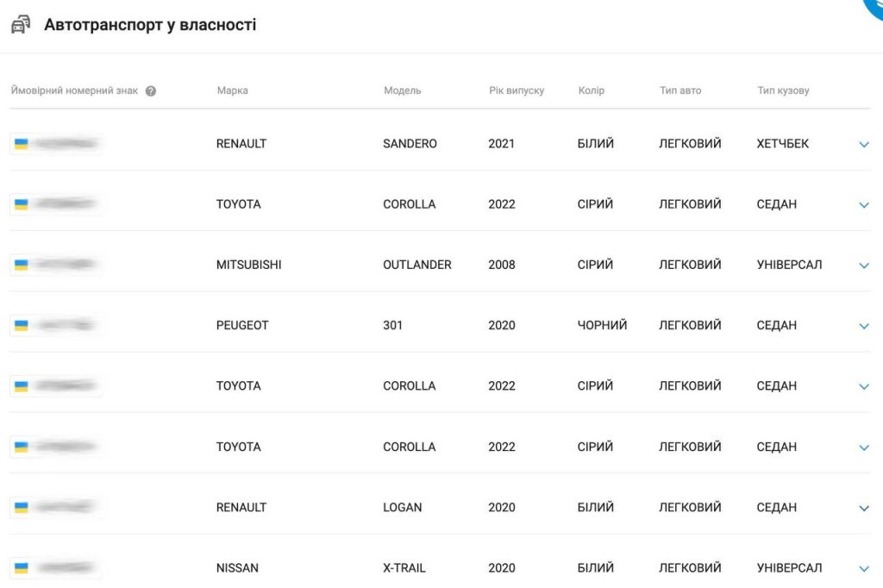Click the flag icon in RENAULT LOGAN row
The image size is (883, 588).
click(x=22, y=507)
